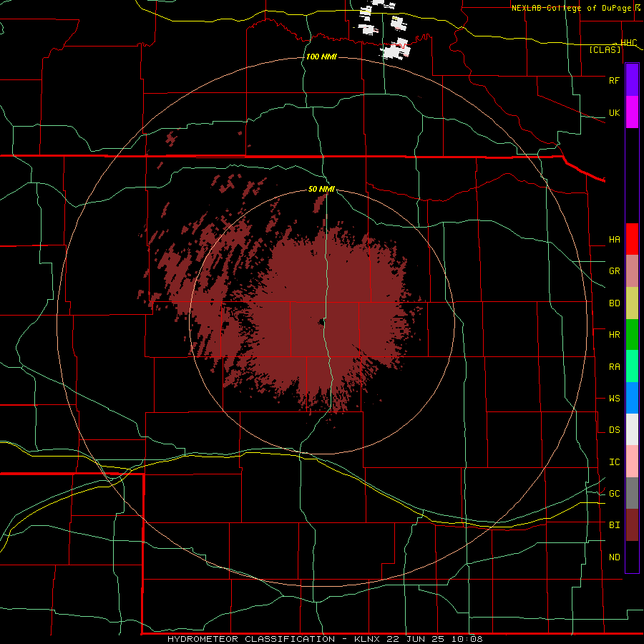Click the RF legend label
This screenshot has width=644, height=644.
coord(614,80)
